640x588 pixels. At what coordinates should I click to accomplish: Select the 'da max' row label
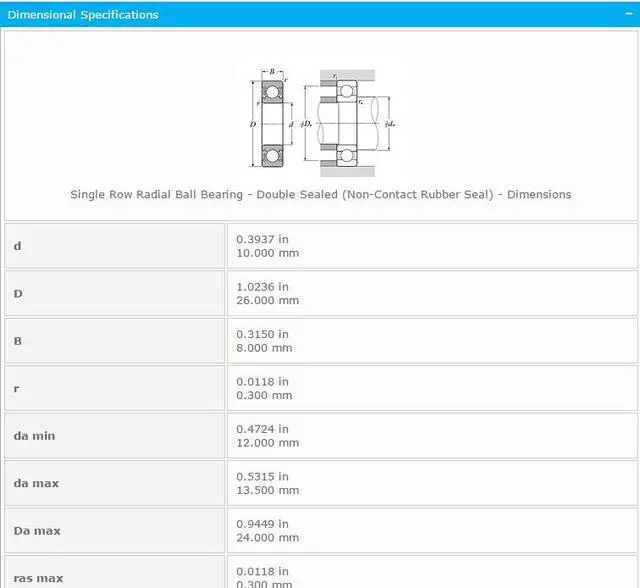click(36, 483)
